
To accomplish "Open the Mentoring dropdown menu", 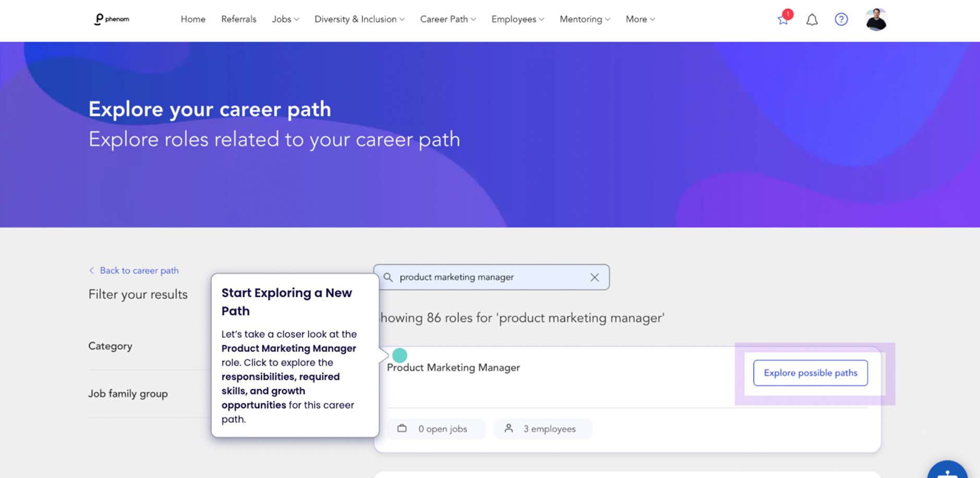I will click(x=585, y=19).
